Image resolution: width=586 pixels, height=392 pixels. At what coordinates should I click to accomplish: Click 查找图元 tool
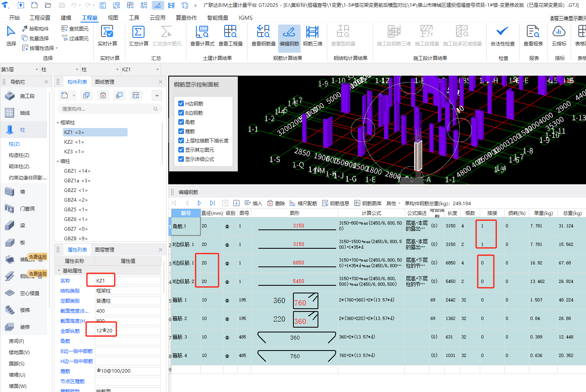pos(75,29)
